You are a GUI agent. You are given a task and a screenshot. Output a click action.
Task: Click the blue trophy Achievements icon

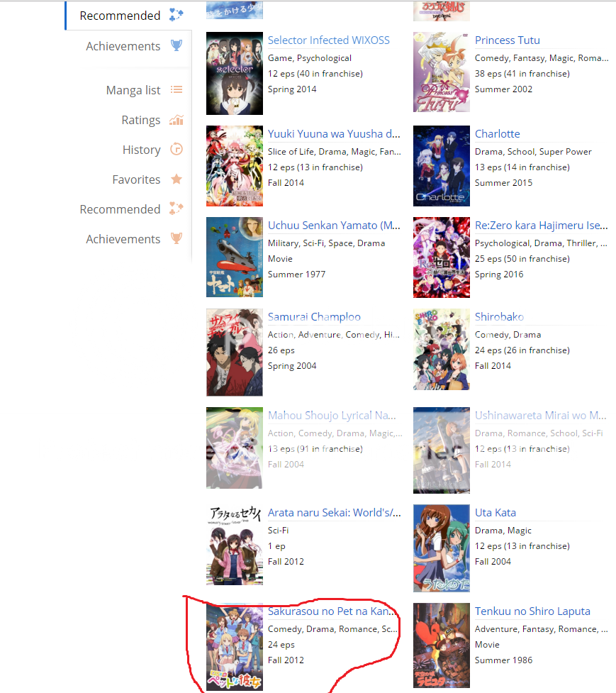tap(177, 45)
